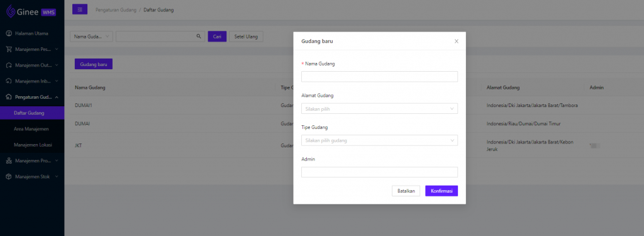Image resolution: width=644 pixels, height=236 pixels.
Task: Click the Admin input field
Action: point(379,172)
